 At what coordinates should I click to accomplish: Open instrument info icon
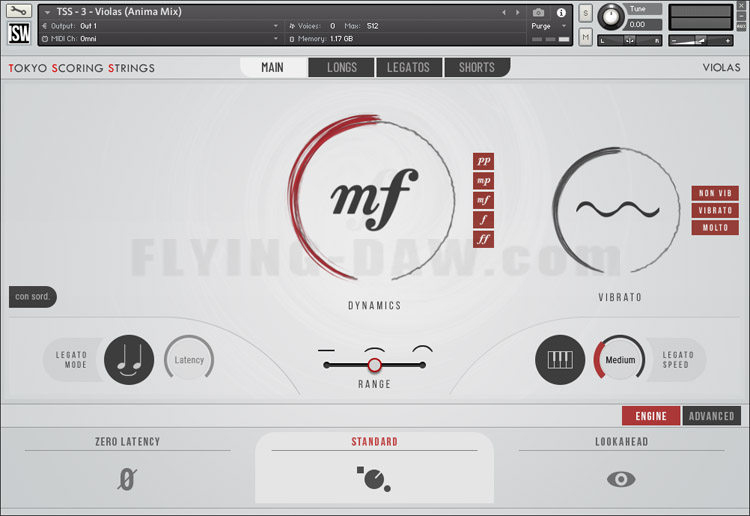coord(561,12)
